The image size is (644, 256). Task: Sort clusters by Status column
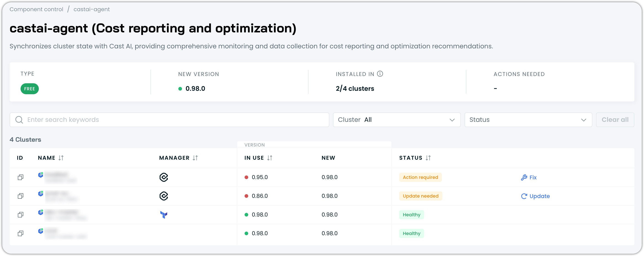coord(428,158)
